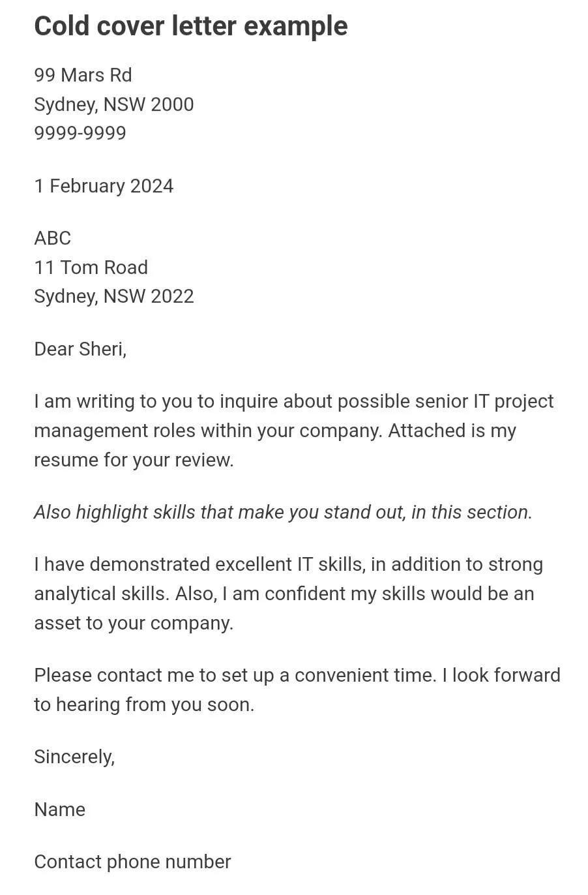Click the "Sydney, NSW 2022" line
The height and width of the screenshot is (895, 588).
click(x=113, y=297)
